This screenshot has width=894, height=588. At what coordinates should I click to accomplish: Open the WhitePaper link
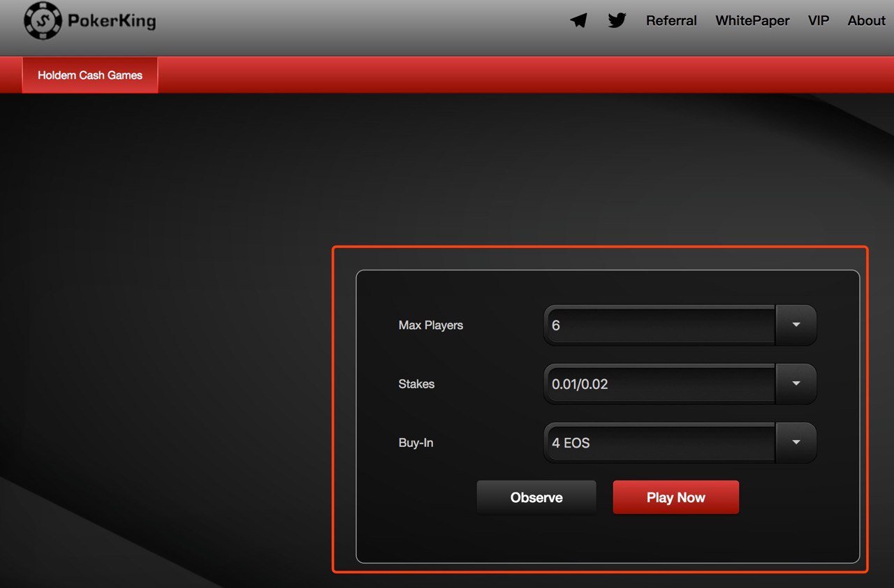pos(752,21)
